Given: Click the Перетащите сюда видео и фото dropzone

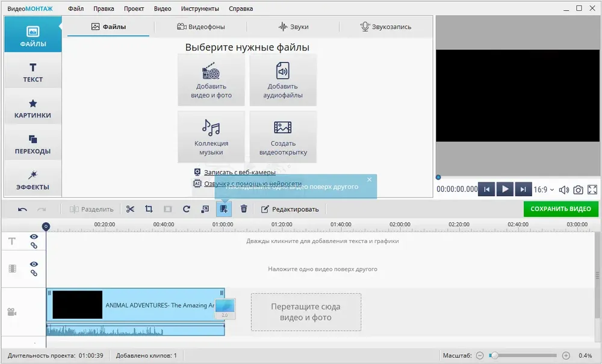Looking at the screenshot, I should 306,312.
